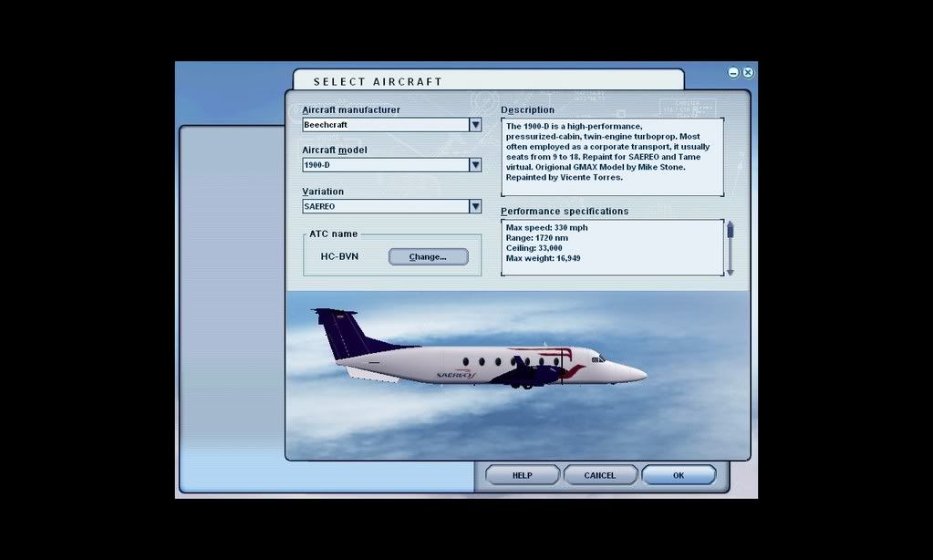
Task: Confirm aircraft selection with OK
Action: pyautogui.click(x=679, y=475)
